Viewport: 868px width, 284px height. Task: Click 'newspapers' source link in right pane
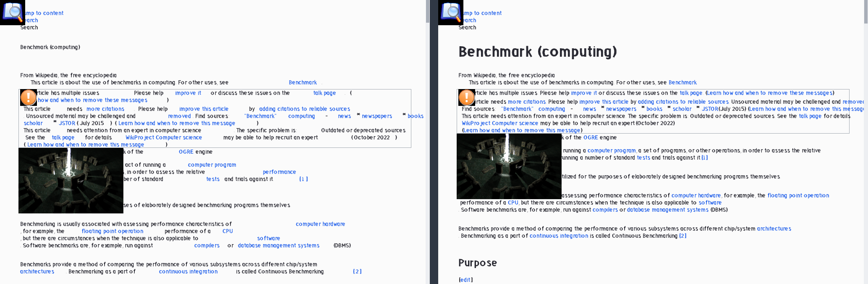point(621,109)
